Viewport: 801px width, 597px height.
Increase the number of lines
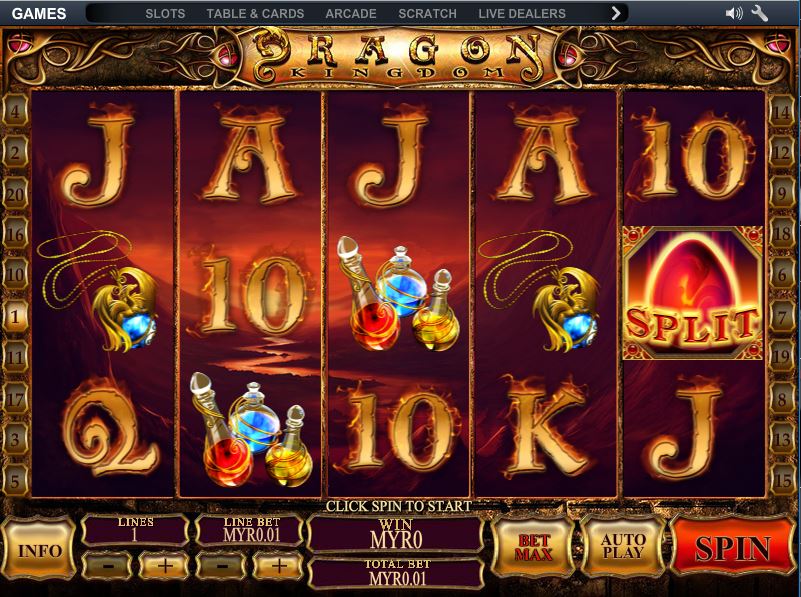pyautogui.click(x=164, y=565)
